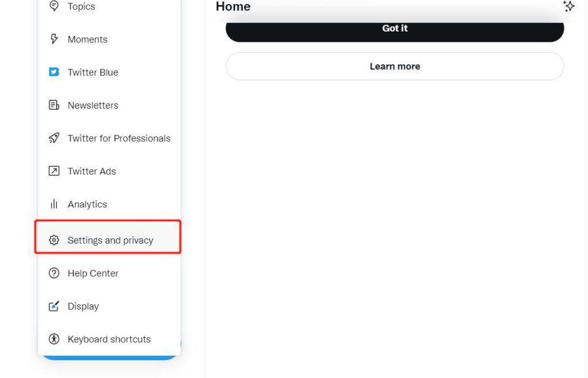This screenshot has width=588, height=378.
Task: Open the Settings and privacy menu label
Action: [x=110, y=240]
